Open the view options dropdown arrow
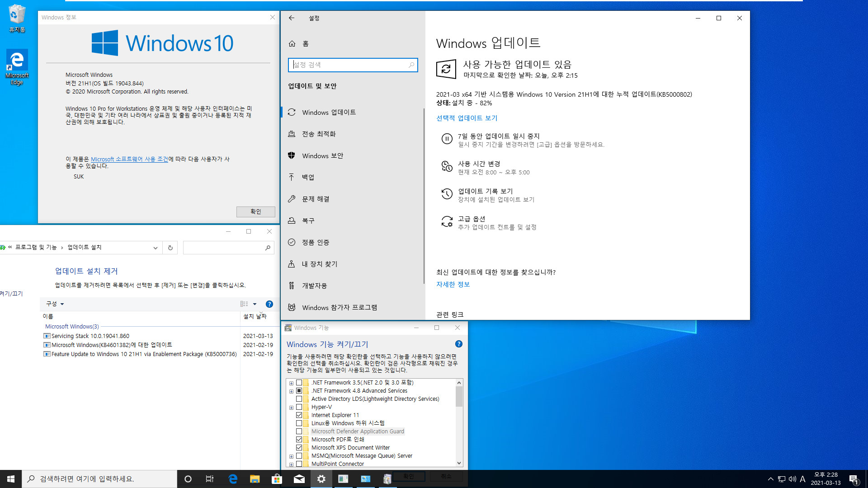This screenshot has width=868, height=488. [x=255, y=304]
